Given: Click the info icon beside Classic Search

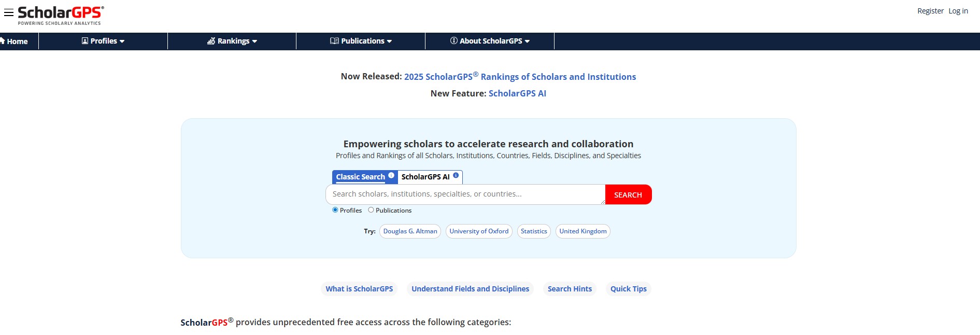Looking at the screenshot, I should coord(391,175).
